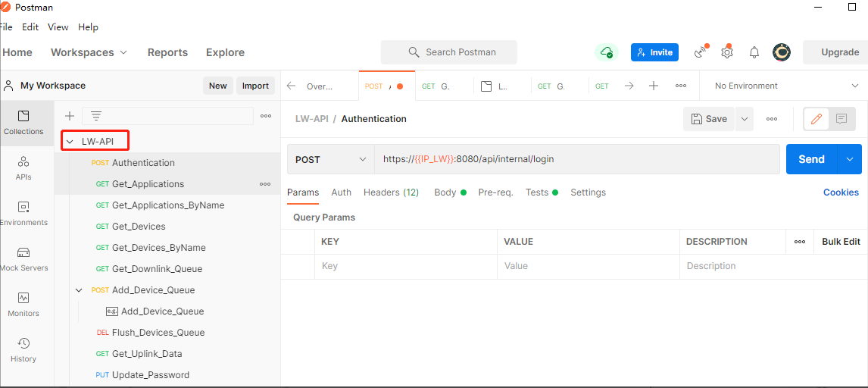Click the query param Value field

pos(589,266)
